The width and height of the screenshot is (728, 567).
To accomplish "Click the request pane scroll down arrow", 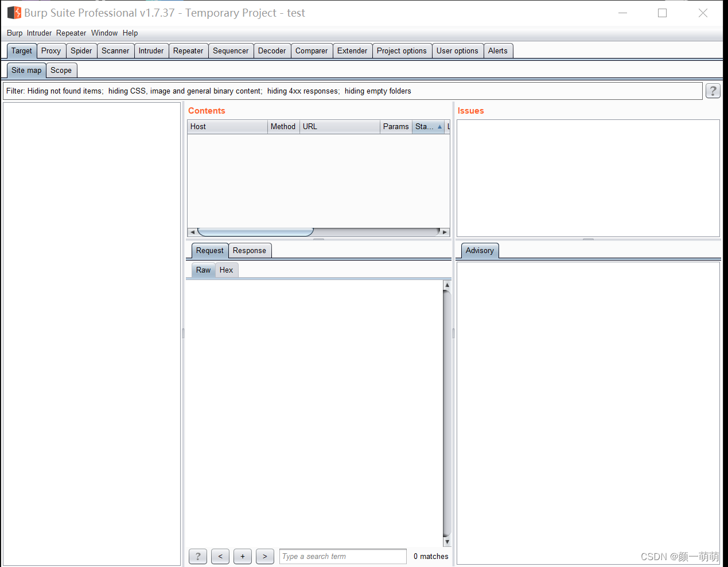I will [447, 542].
